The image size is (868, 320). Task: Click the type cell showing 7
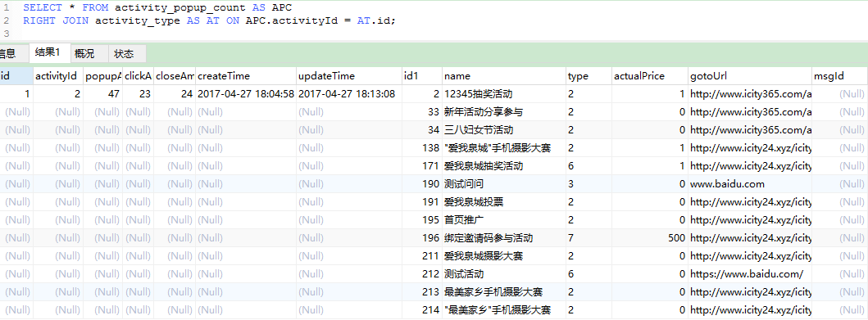(589, 238)
